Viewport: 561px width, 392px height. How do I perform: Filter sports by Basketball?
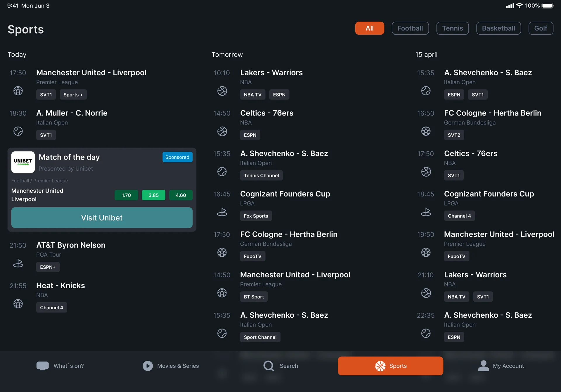(x=498, y=28)
